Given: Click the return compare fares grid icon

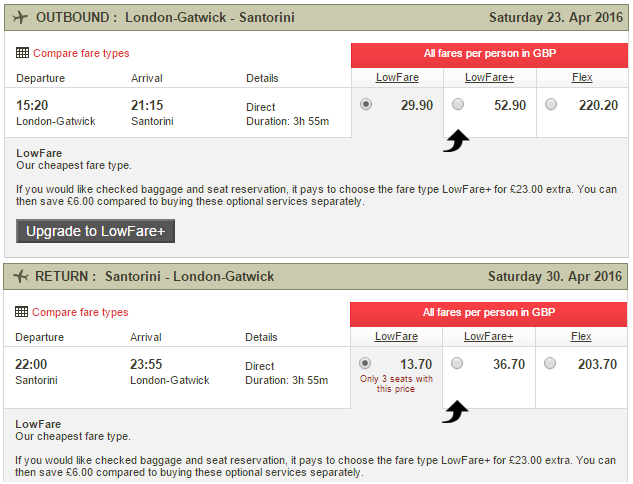Looking at the screenshot, I should coord(21,312).
